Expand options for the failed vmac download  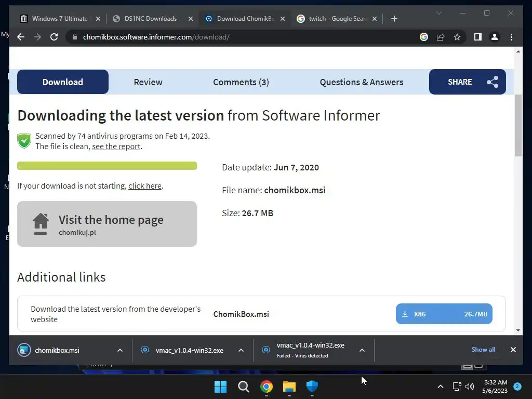tap(362, 350)
